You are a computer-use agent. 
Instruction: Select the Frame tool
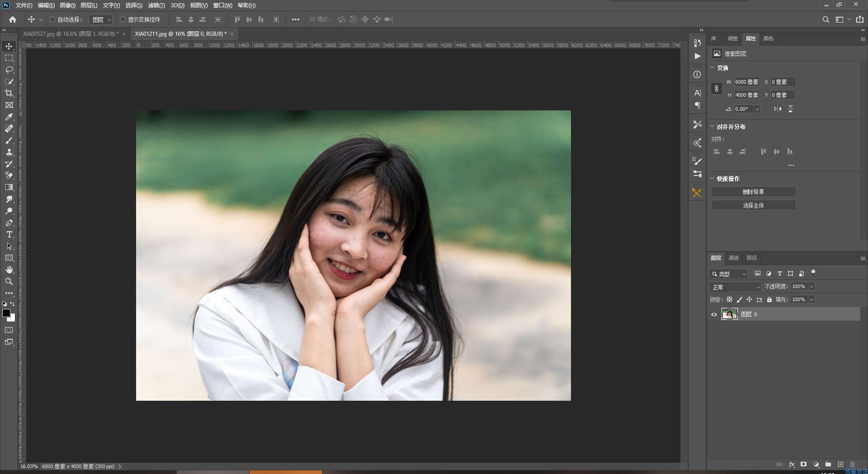pyautogui.click(x=9, y=105)
